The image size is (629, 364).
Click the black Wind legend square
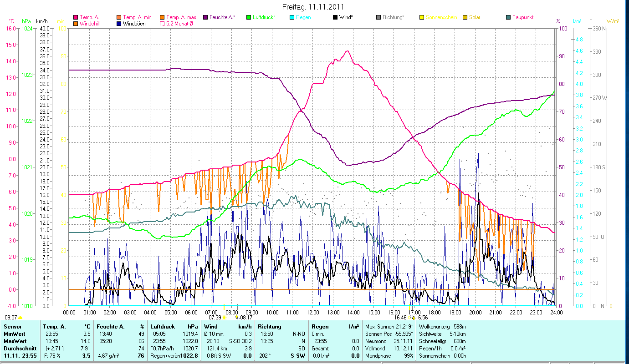335,17
